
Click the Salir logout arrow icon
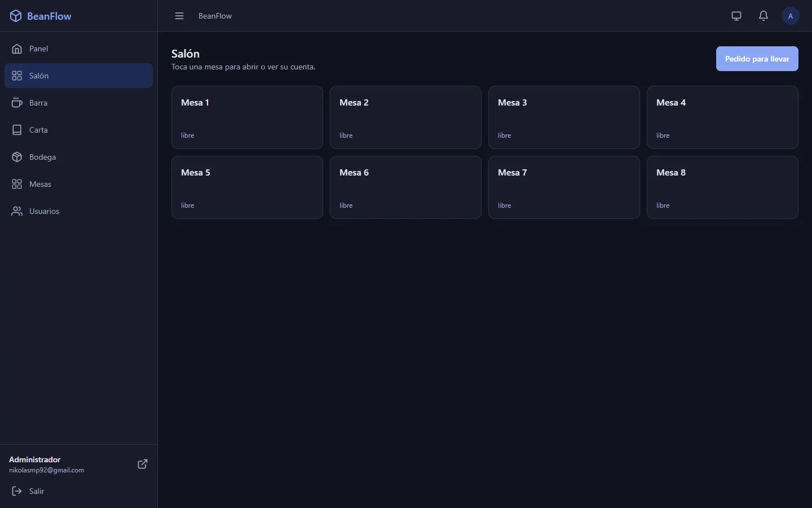(x=17, y=491)
